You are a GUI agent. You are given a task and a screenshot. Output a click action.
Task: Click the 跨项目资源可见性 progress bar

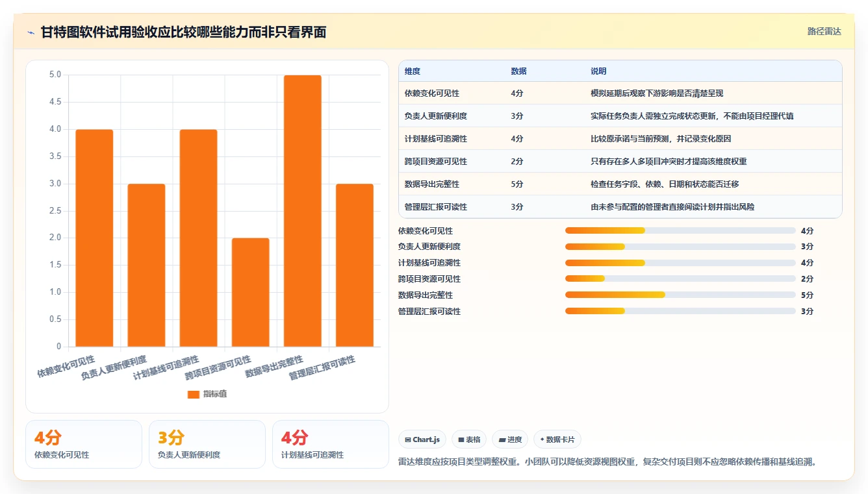pyautogui.click(x=680, y=279)
